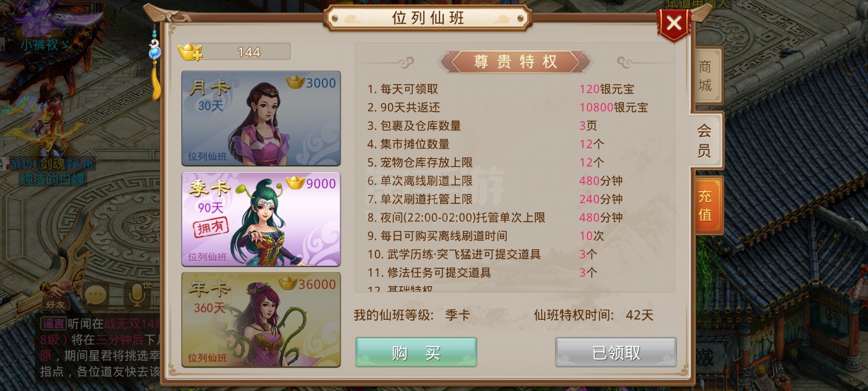The image size is (868, 391).
Task: Click the 144 currency balance field
Action: [248, 52]
